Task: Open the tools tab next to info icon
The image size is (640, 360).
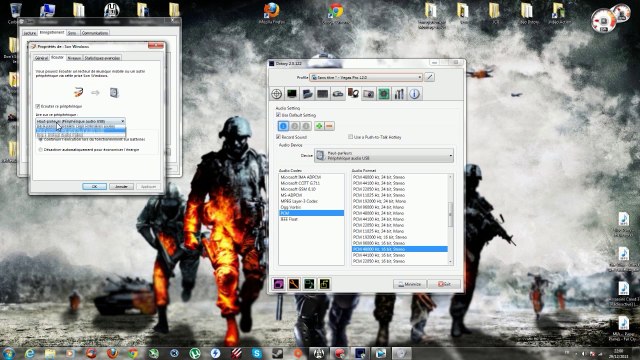Action: (399, 94)
